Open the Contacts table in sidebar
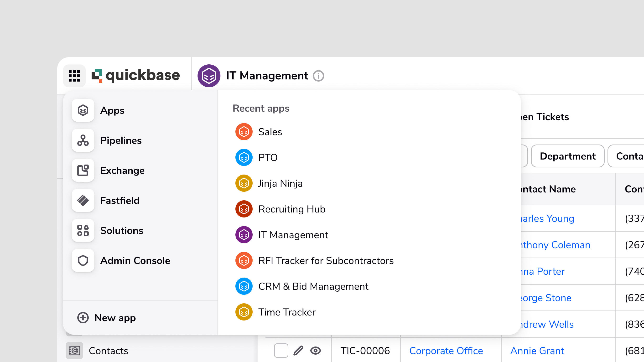Image resolution: width=644 pixels, height=362 pixels. click(x=108, y=351)
